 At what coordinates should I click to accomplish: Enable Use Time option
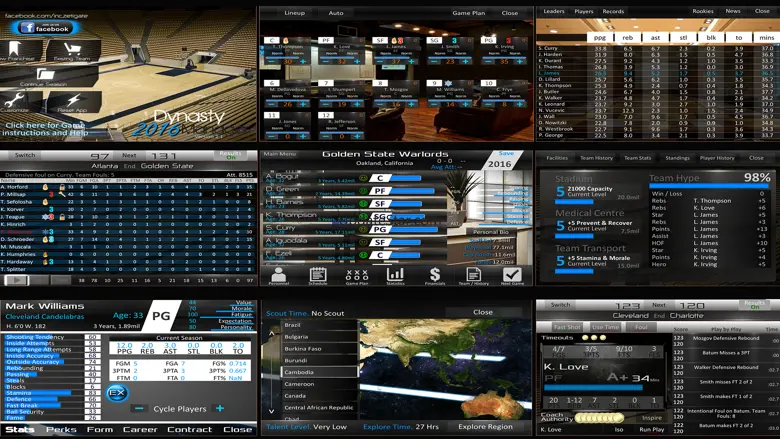605,327
